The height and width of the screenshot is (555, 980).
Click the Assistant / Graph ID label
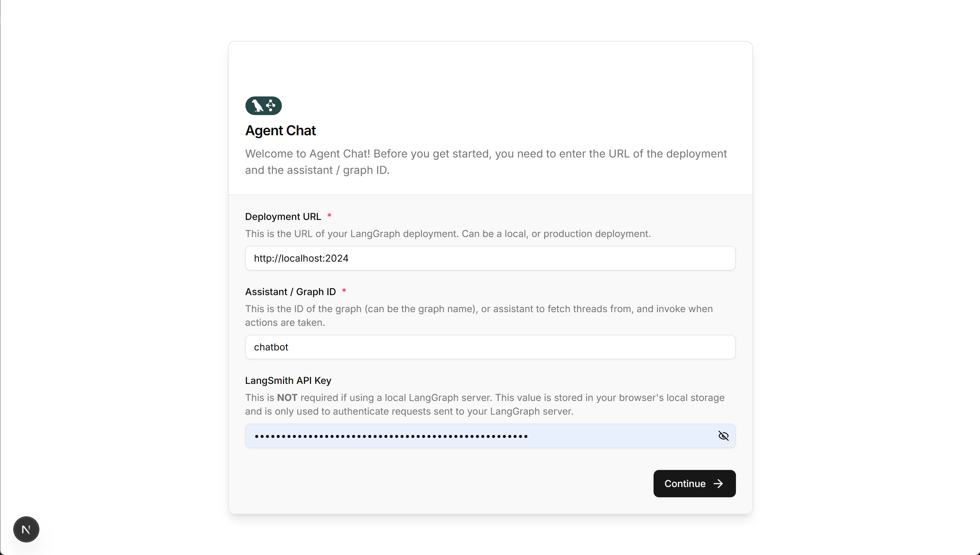[x=290, y=292]
